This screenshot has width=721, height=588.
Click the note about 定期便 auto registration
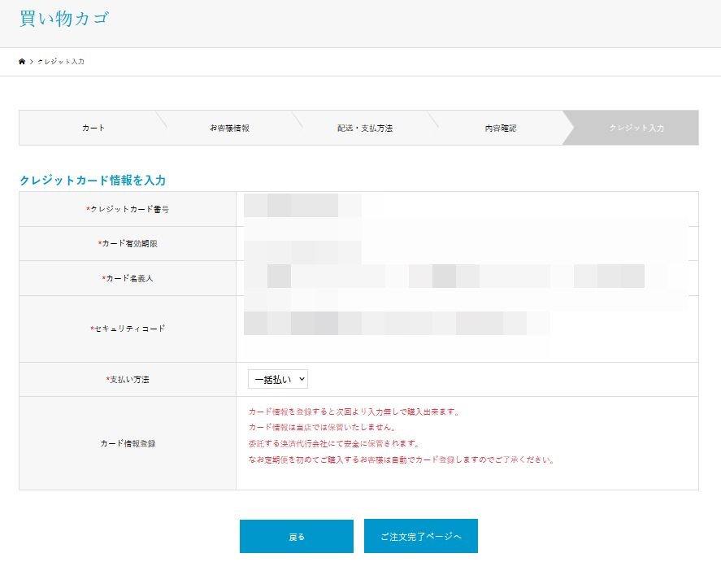click(x=402, y=460)
